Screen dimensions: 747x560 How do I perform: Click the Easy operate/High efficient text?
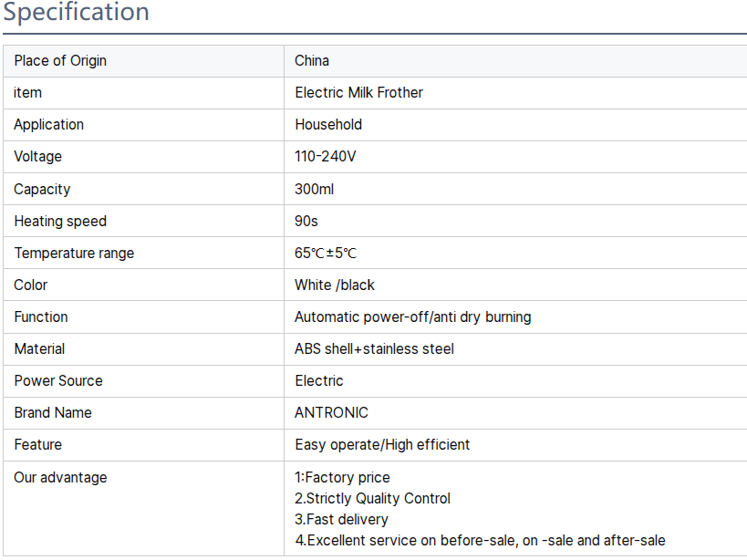[382, 445]
